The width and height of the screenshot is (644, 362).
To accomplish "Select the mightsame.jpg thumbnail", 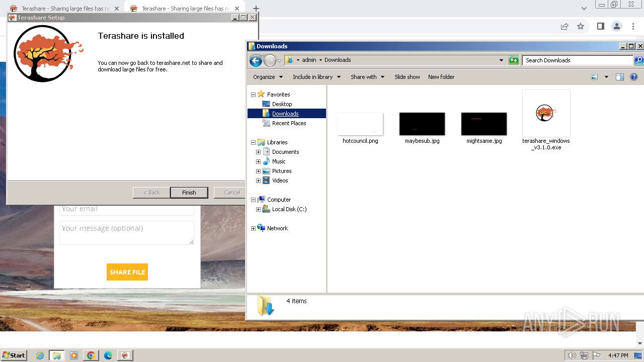I will coord(484,124).
